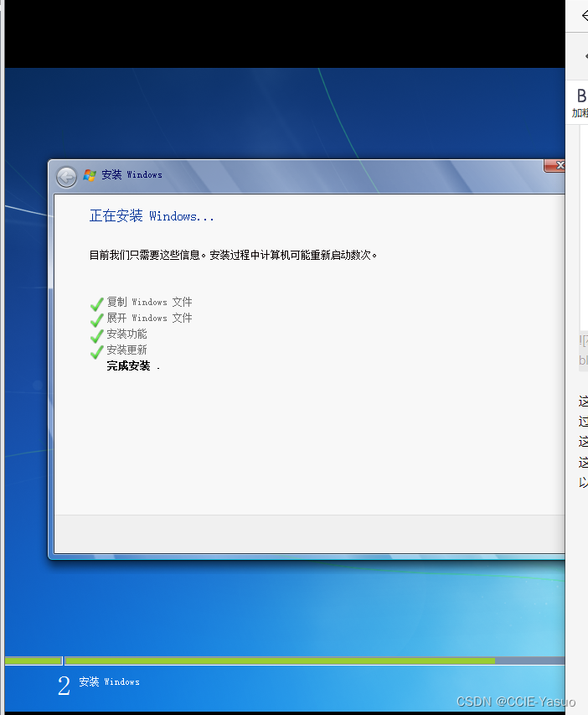Select the 复制 Windows 文件 step text
This screenshot has height=715, width=588.
click(149, 302)
